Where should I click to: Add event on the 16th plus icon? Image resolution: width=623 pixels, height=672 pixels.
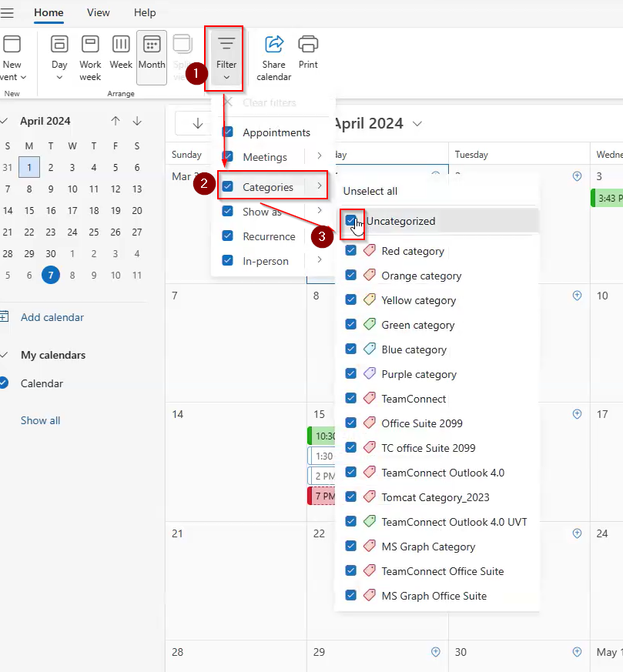point(577,414)
